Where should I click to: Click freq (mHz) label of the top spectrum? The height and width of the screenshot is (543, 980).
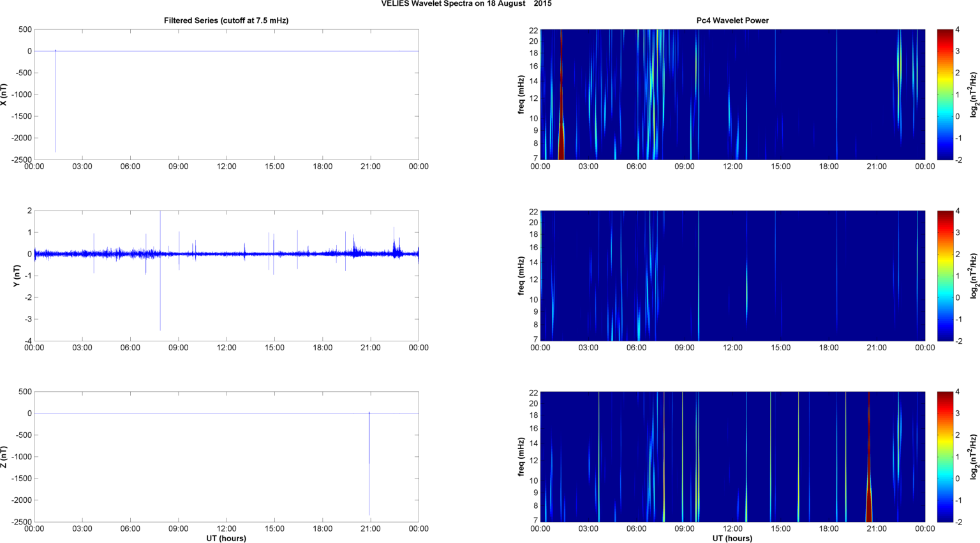tap(521, 94)
